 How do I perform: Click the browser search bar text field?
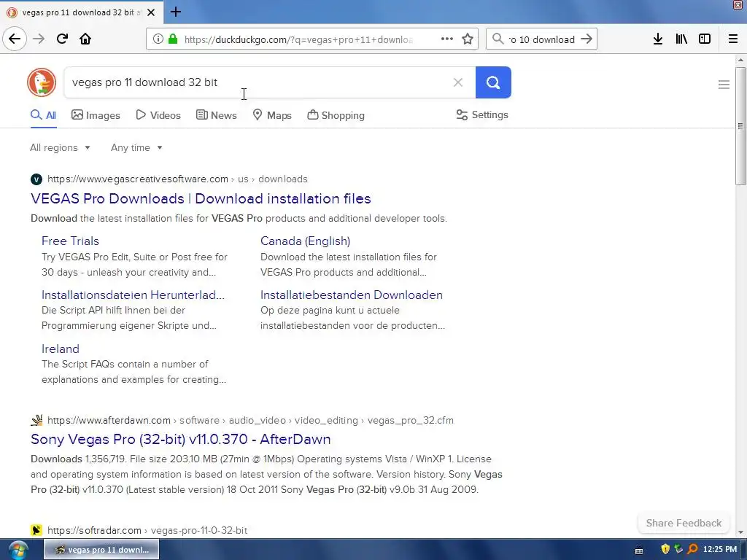[x=542, y=39]
